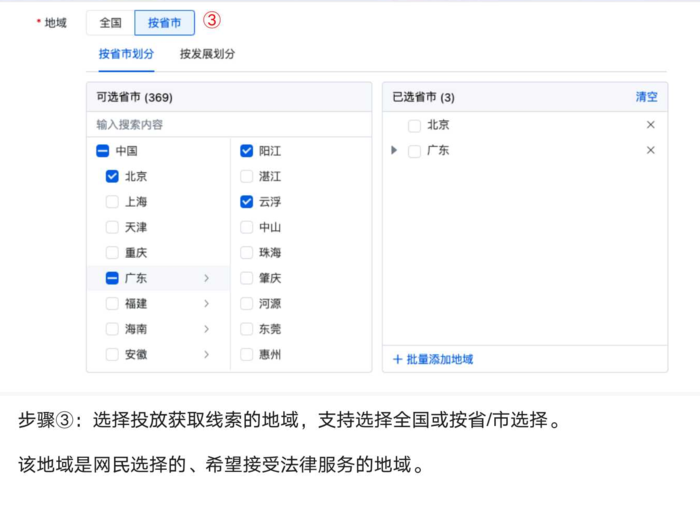The width and height of the screenshot is (700, 513).
Task: Check the 上海 checkbox
Action: point(112,201)
